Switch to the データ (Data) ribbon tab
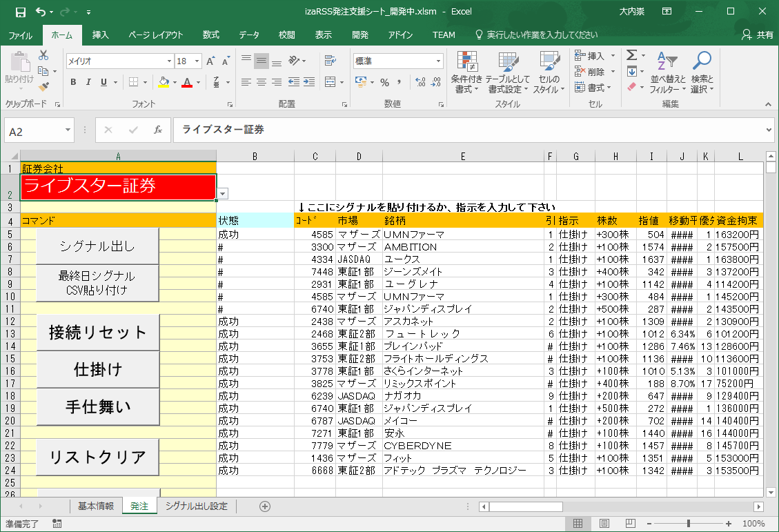 (x=249, y=35)
